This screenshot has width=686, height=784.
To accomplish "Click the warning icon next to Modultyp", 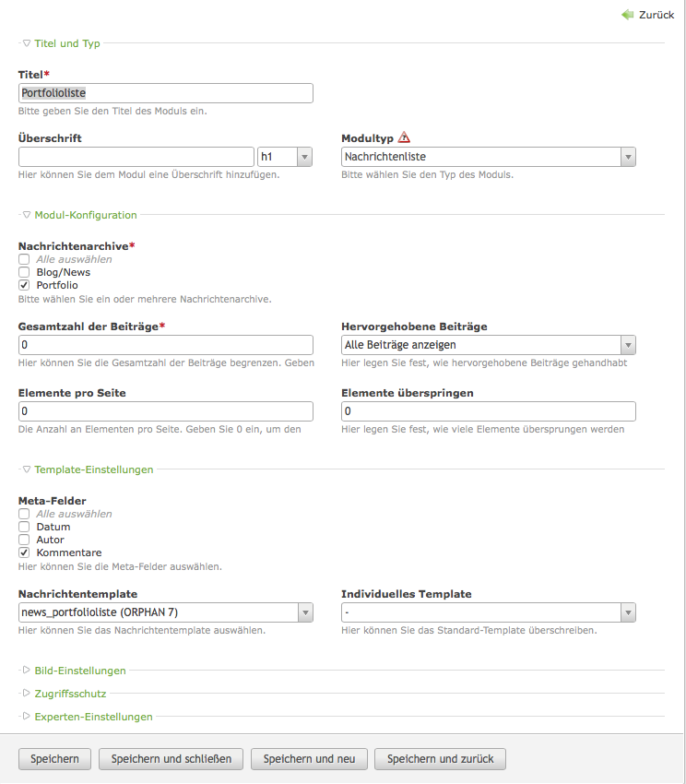I will click(404, 138).
